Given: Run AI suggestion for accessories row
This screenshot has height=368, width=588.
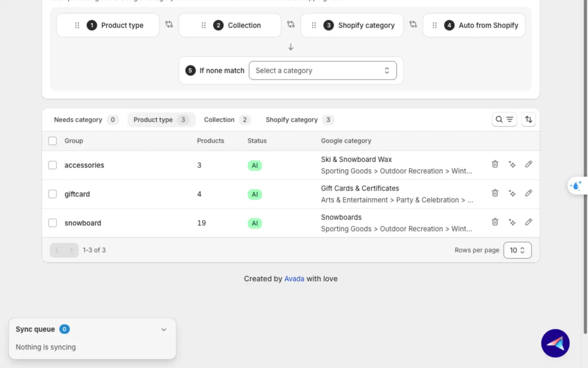Looking at the screenshot, I should 512,164.
